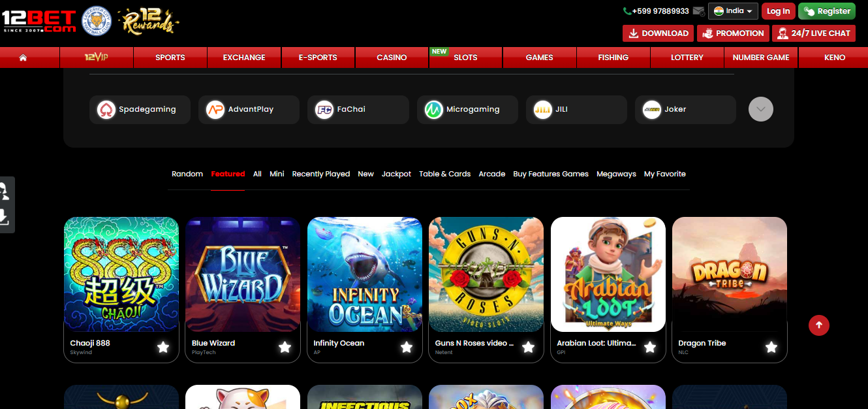Open the Guns N Roses game thumbnail
Image resolution: width=868 pixels, height=409 pixels.
click(x=486, y=274)
